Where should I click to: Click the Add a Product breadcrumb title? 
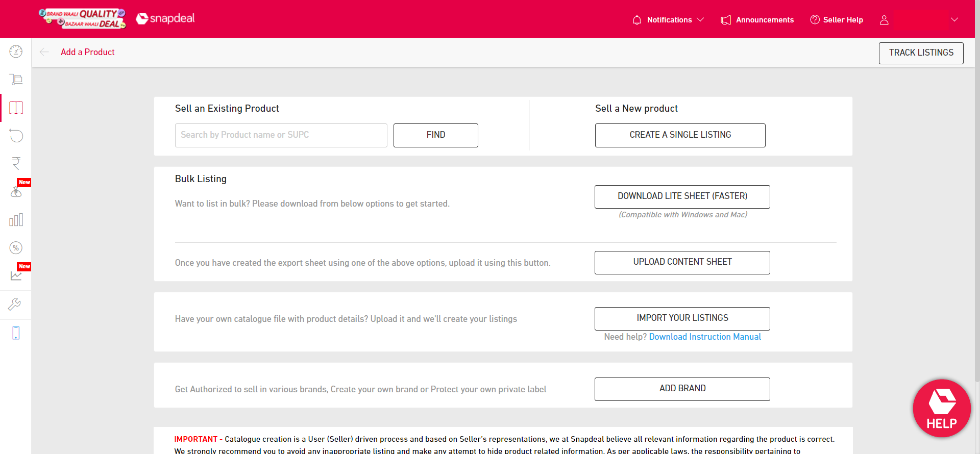click(88, 52)
